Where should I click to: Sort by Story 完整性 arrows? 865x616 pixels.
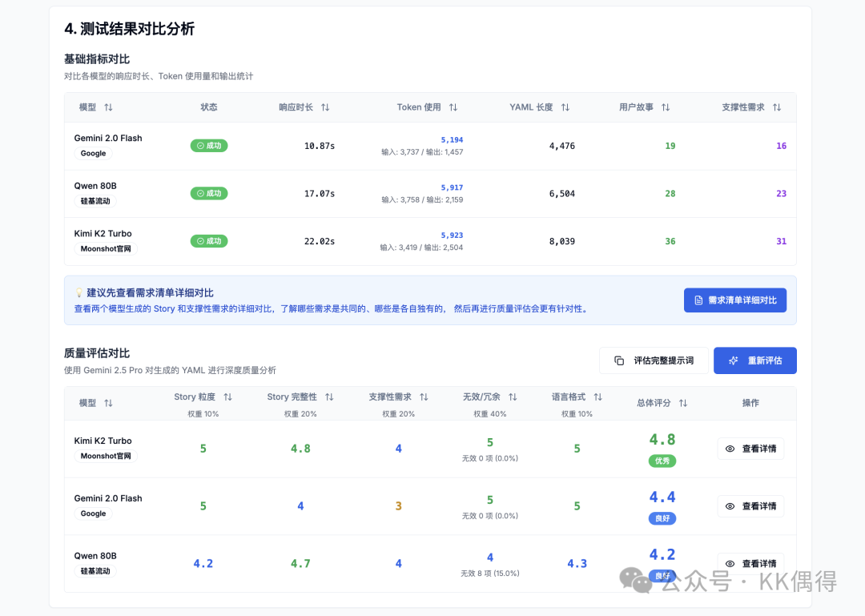[329, 397]
